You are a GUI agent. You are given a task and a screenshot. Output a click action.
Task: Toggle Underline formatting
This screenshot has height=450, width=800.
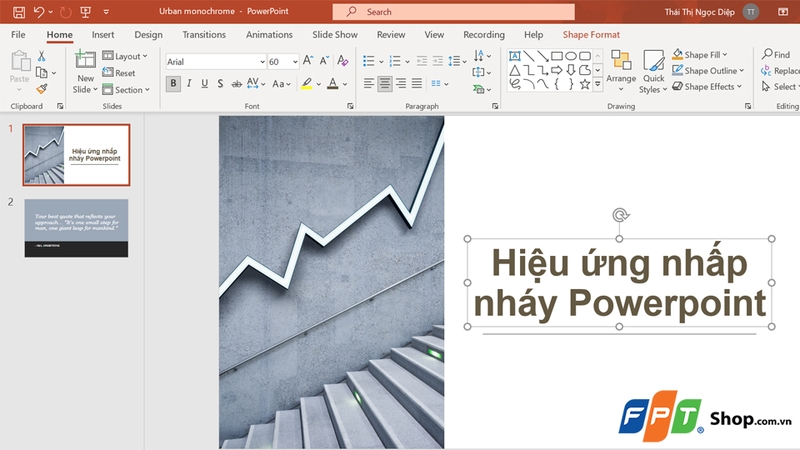(x=205, y=83)
